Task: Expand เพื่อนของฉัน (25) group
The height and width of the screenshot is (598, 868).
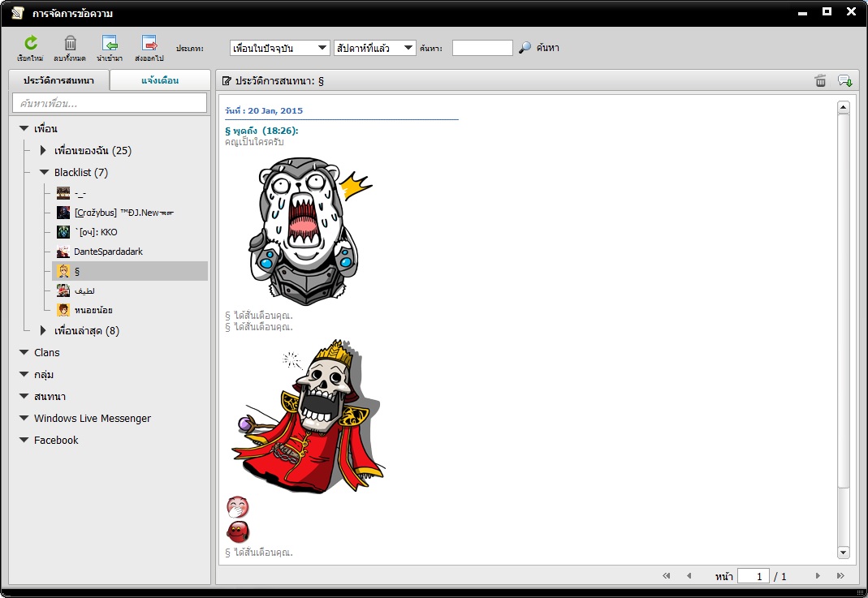Action: pos(43,150)
